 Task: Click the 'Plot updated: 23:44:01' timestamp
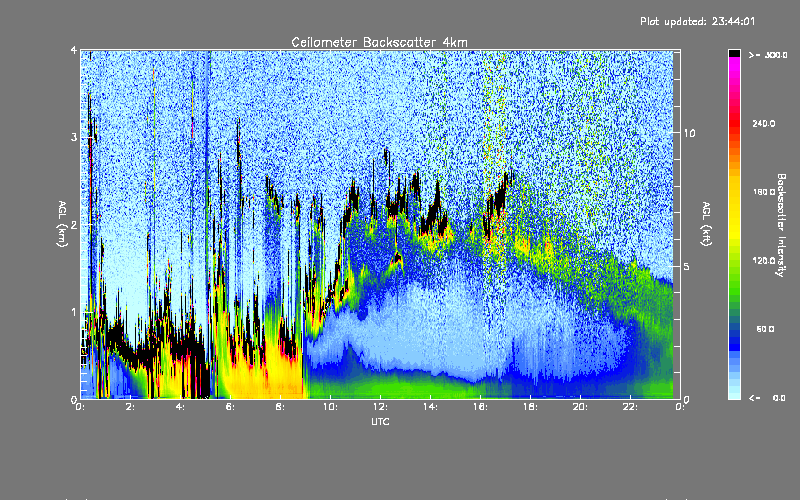697,21
